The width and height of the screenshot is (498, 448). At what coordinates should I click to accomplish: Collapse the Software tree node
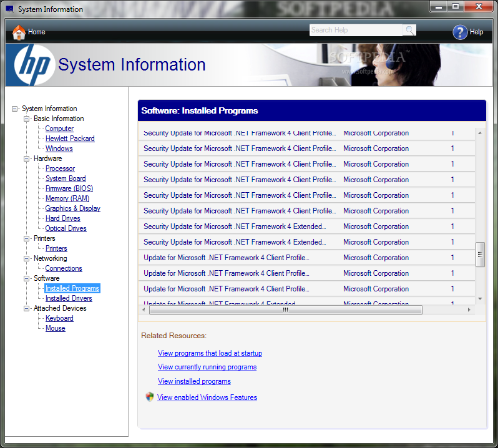[x=27, y=279]
